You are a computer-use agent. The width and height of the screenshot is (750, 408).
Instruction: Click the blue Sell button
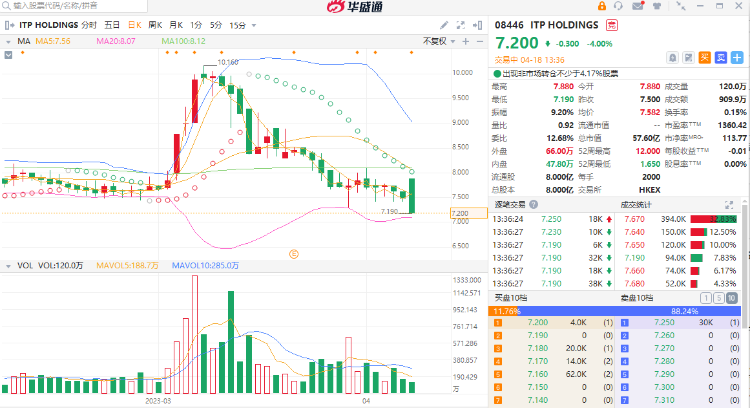tap(721, 58)
